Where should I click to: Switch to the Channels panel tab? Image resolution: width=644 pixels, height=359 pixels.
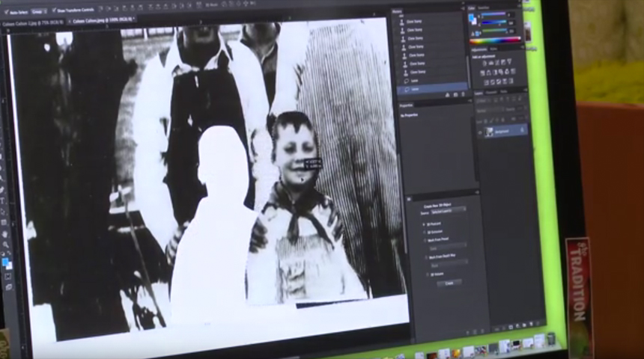tap(491, 92)
